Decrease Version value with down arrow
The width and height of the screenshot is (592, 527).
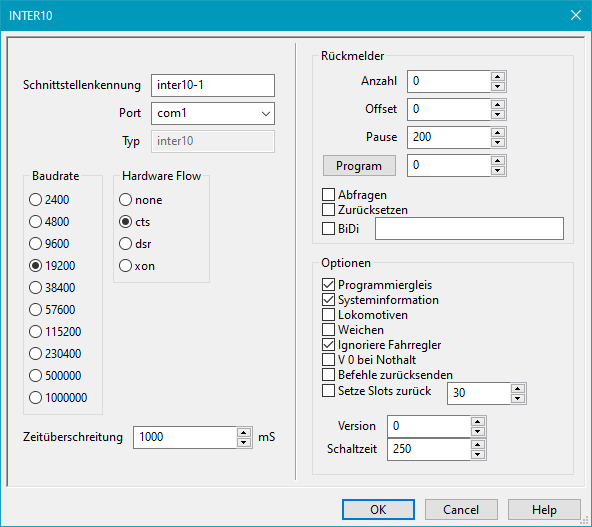click(478, 431)
